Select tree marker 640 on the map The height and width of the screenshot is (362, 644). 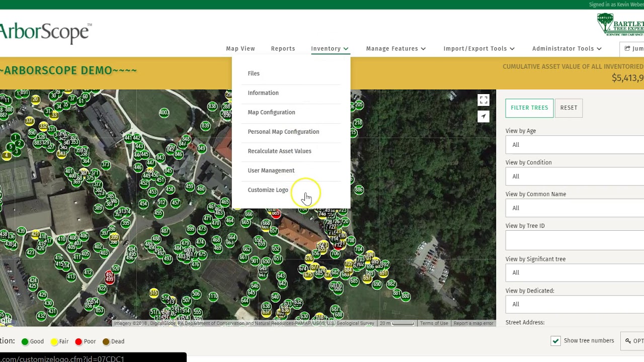tap(275, 297)
